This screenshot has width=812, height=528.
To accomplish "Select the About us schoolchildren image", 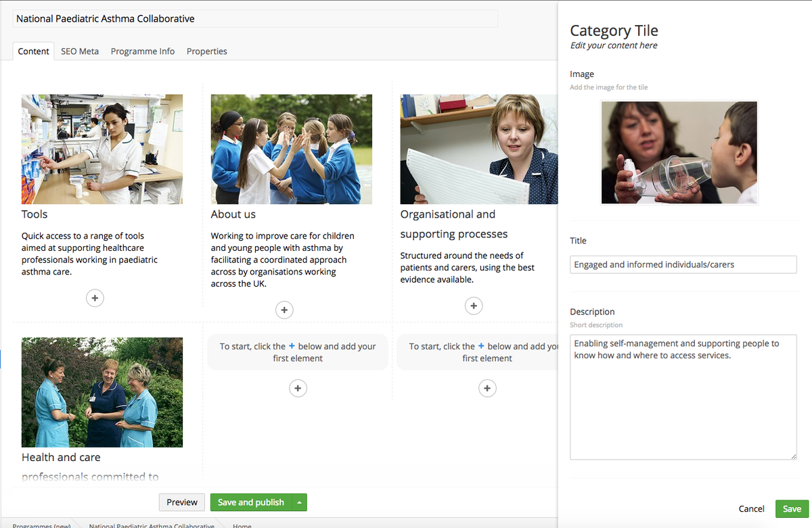I will tap(292, 149).
